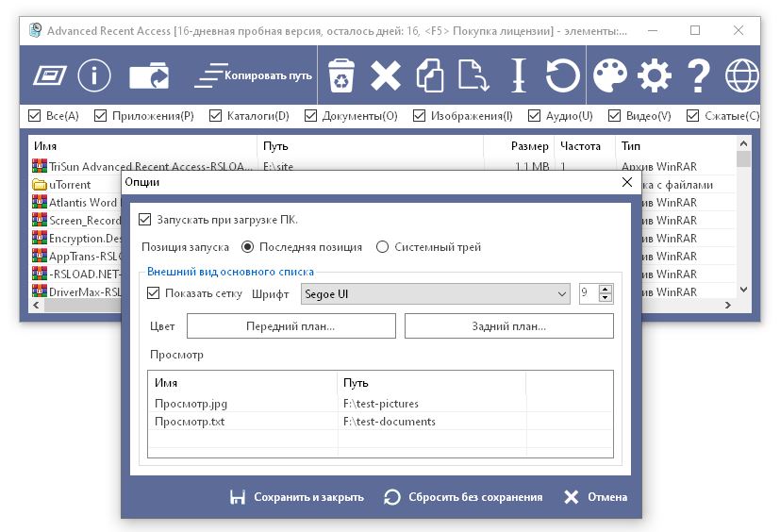Click the rename cursor toolbar icon

point(519,75)
